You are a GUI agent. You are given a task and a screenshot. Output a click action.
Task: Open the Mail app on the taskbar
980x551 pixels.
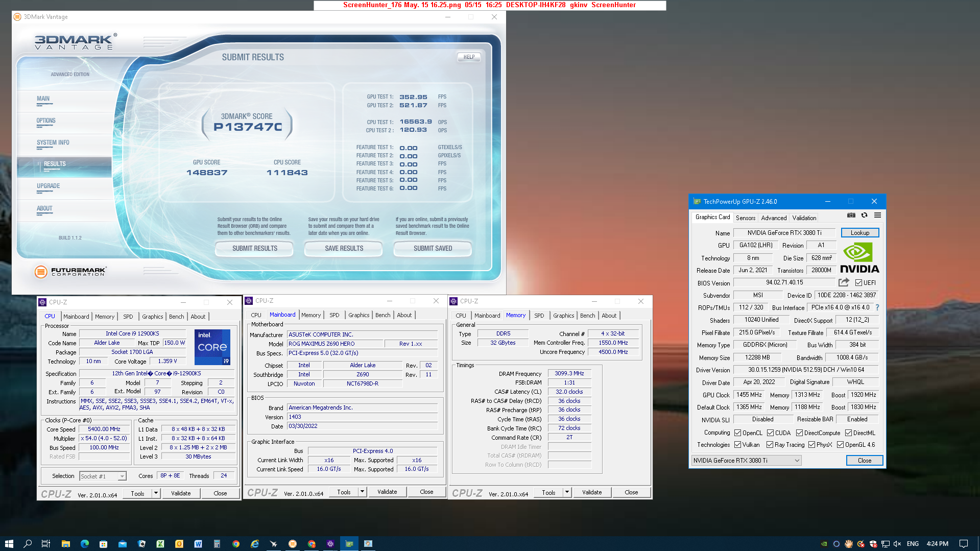[x=123, y=544]
